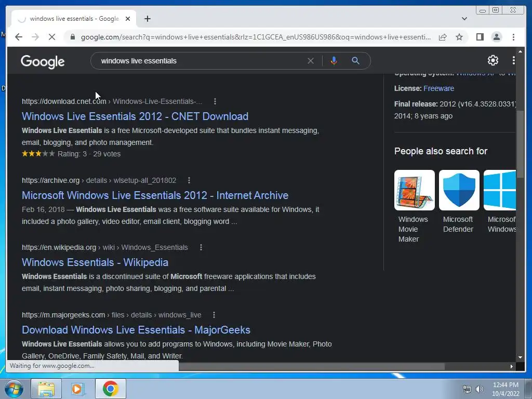This screenshot has width=532, height=399.
Task: Open Download Windows Live Essentials MajorGeeks
Action: pyautogui.click(x=136, y=330)
